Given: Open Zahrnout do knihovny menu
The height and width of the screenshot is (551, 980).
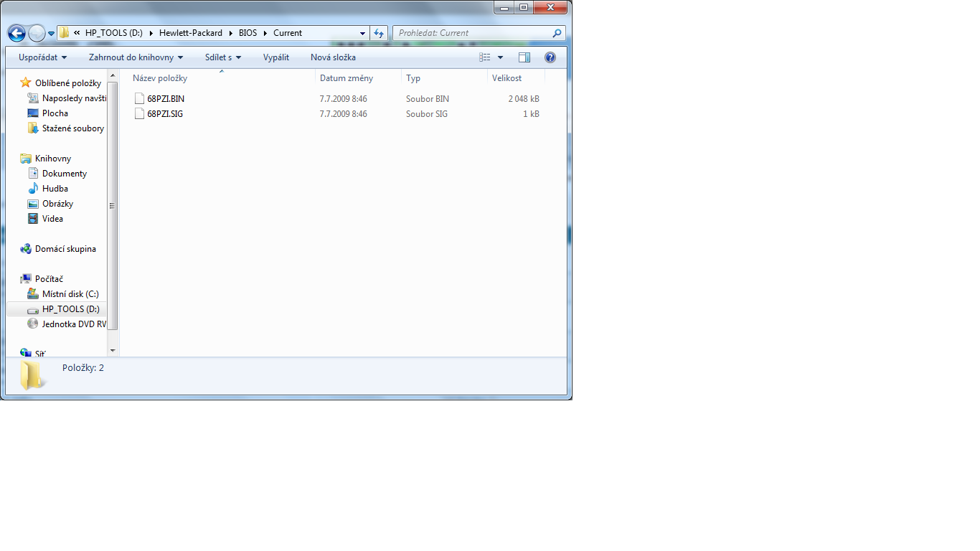Looking at the screenshot, I should click(136, 57).
